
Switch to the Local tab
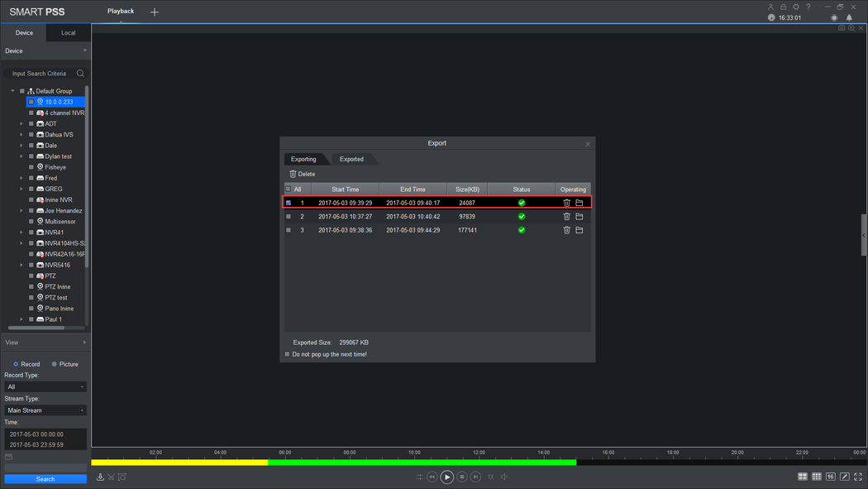(68, 32)
